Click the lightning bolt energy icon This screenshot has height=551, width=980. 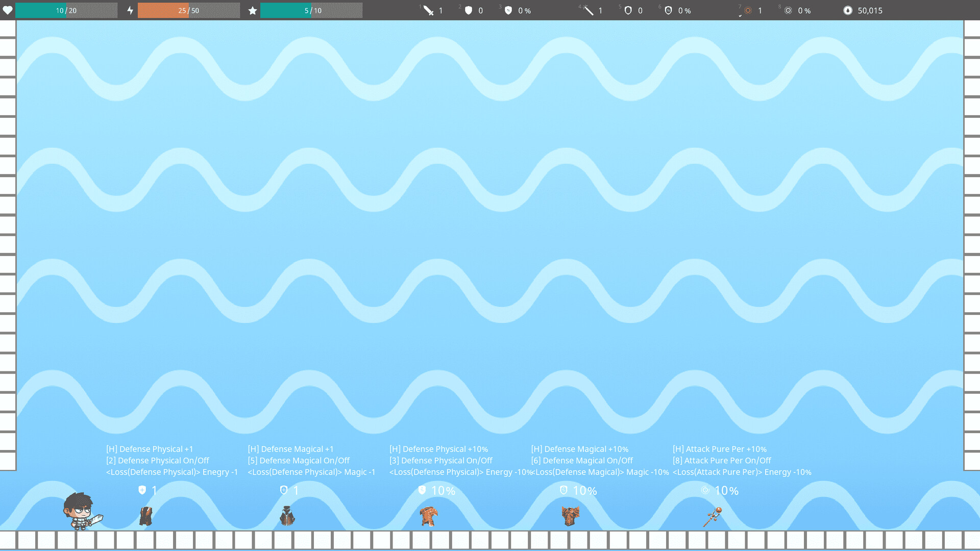tap(130, 10)
